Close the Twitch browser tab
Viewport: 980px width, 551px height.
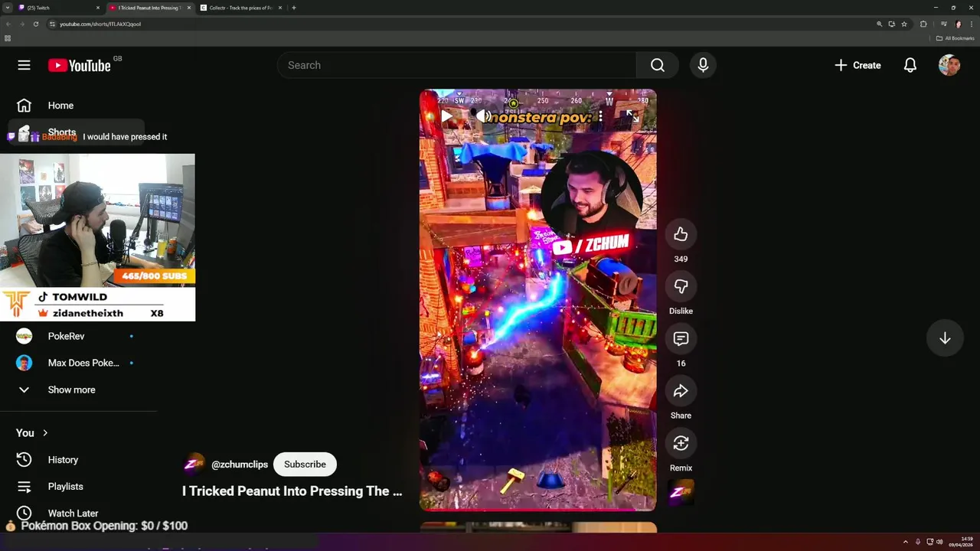(x=98, y=8)
